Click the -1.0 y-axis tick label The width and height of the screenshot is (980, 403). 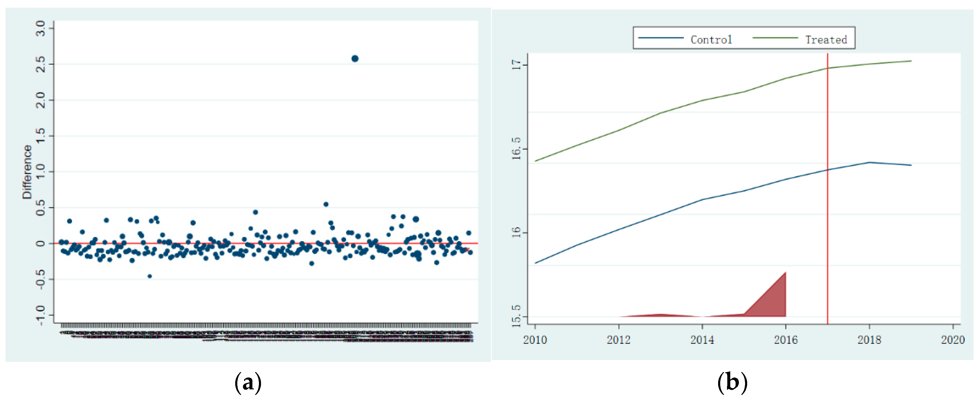[40, 315]
